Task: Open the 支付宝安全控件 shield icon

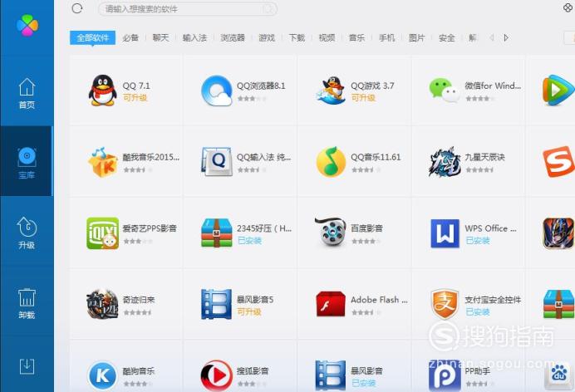Action: point(445,304)
